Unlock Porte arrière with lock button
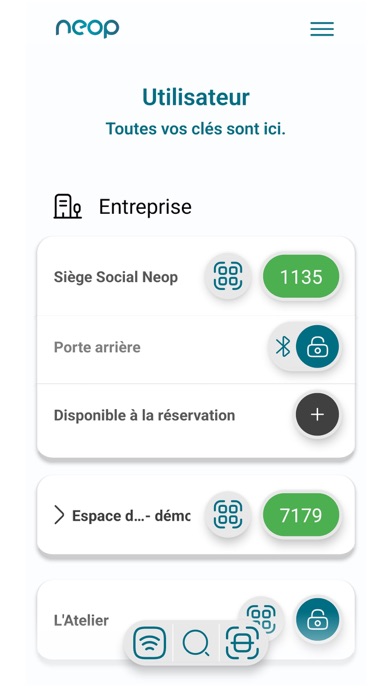The height and width of the screenshot is (696, 392). [x=317, y=346]
